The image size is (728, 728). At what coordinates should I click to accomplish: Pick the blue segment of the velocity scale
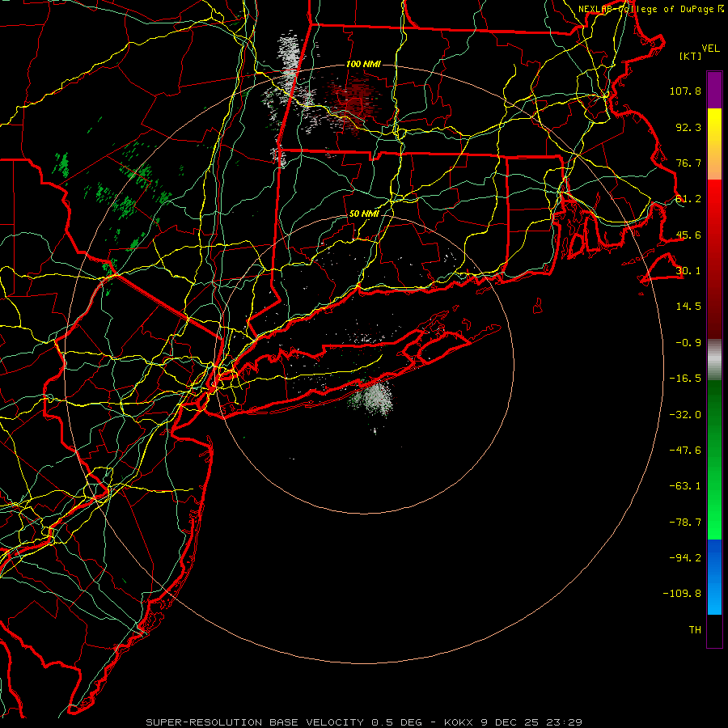(714, 576)
